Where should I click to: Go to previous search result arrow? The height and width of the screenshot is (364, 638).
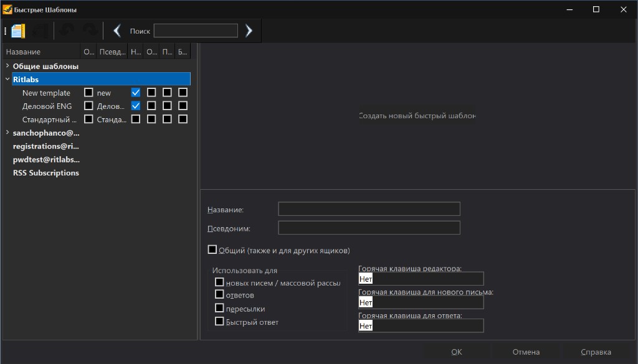(117, 31)
